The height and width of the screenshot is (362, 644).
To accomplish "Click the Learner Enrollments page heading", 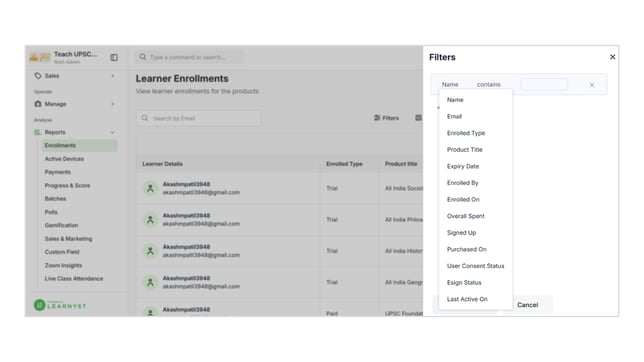I will [182, 78].
